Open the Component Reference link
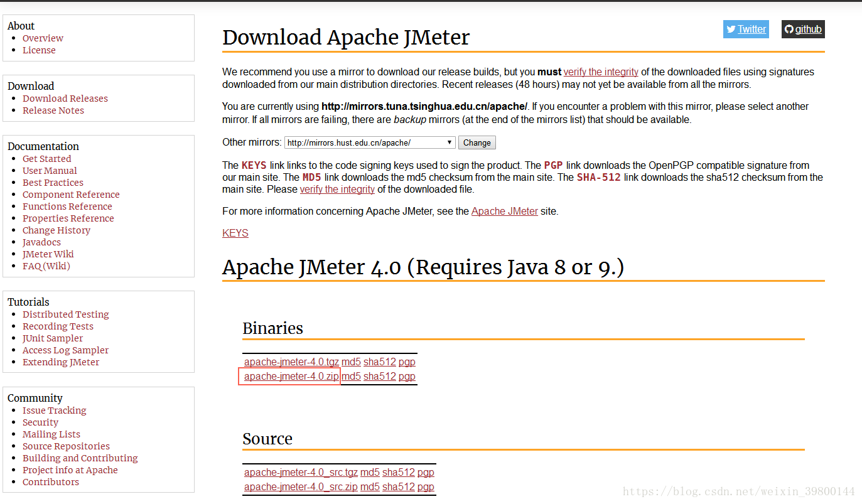Screen dimensions: 862x504 pos(71,195)
